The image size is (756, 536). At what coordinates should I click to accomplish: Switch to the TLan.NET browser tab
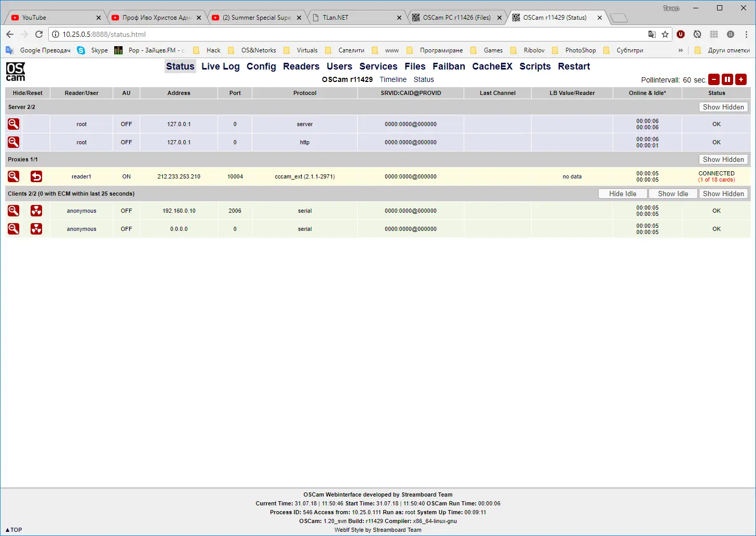tap(357, 18)
